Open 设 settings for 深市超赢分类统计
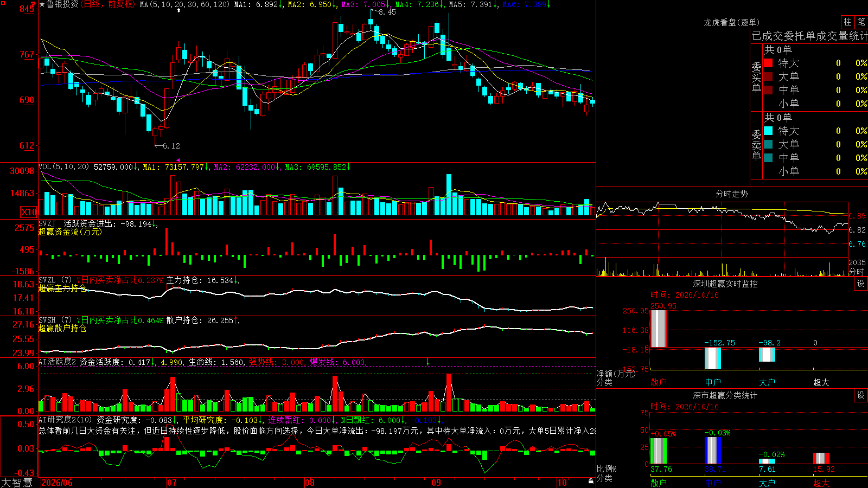This screenshot has height=488, width=868. pos(861,395)
